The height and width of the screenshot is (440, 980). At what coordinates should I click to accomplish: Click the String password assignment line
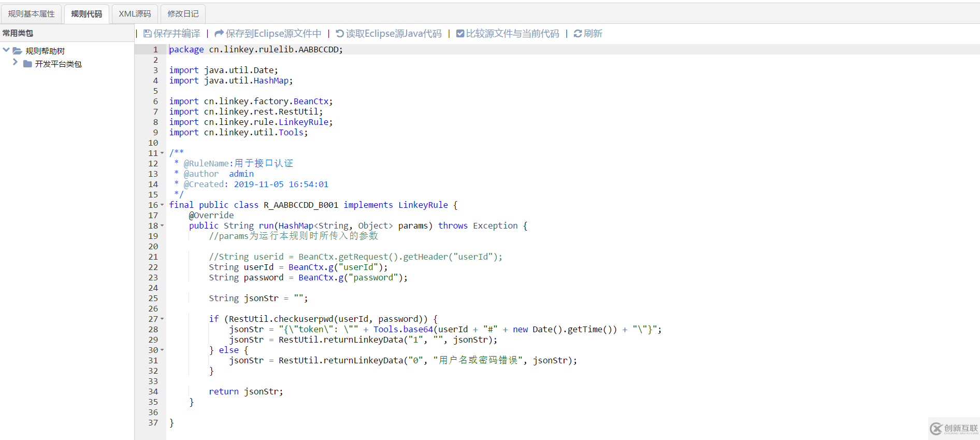tap(308, 278)
